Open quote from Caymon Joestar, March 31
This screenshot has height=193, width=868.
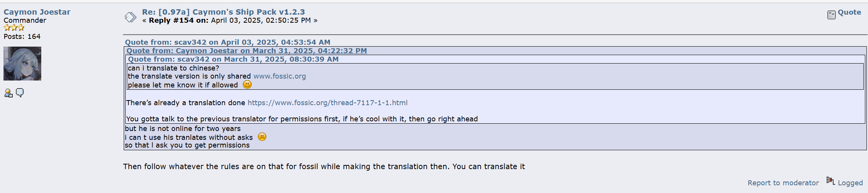(246, 51)
